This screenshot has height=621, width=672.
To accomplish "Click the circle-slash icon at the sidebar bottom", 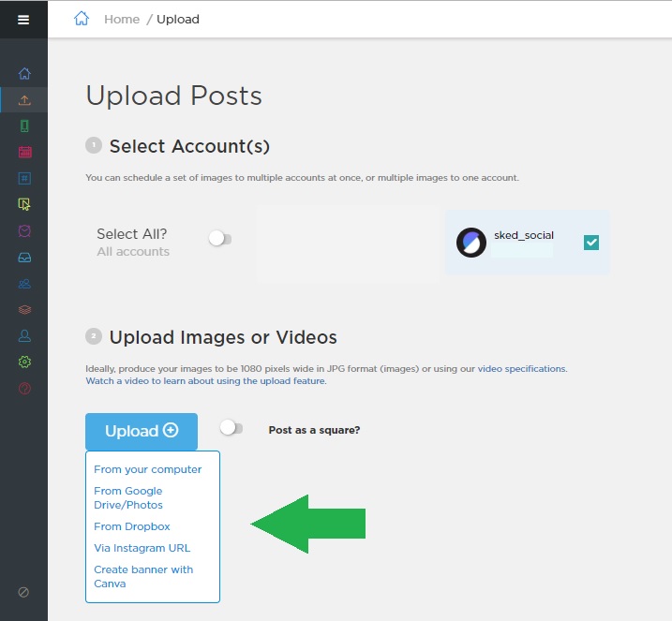I will point(23,592).
